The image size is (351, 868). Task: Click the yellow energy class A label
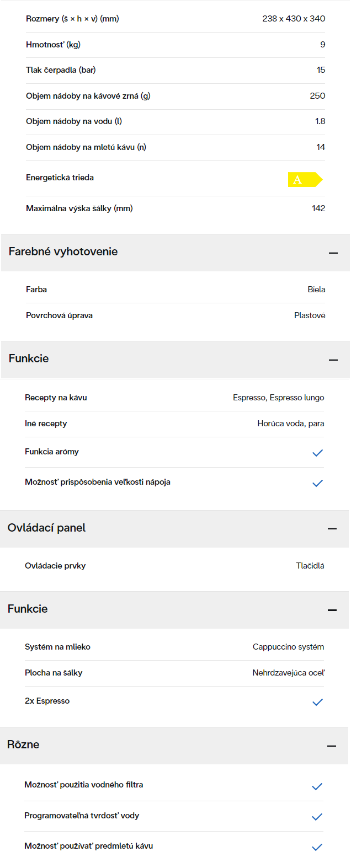click(x=305, y=180)
